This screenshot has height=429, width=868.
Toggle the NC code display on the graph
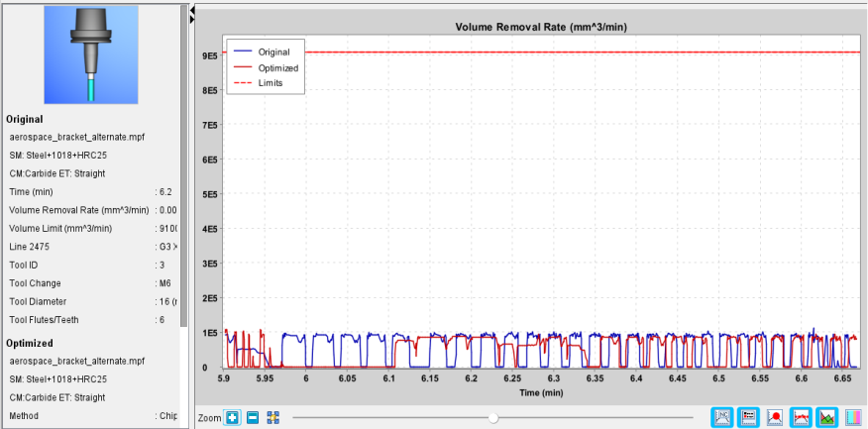click(x=722, y=417)
